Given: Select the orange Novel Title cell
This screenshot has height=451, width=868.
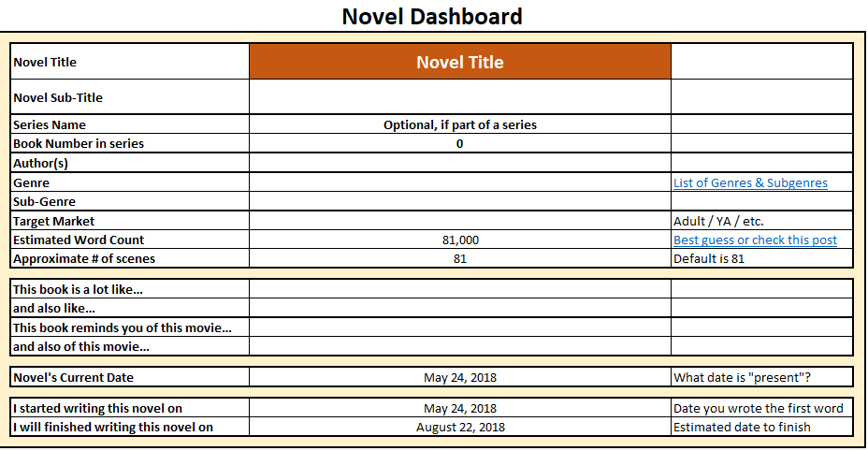Looking at the screenshot, I should 459,62.
